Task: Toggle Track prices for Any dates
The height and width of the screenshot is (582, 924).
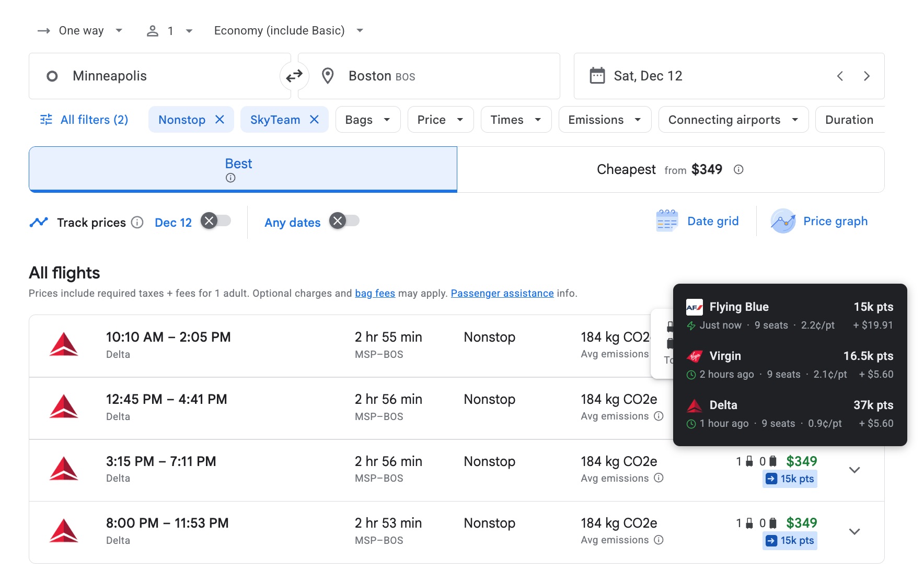Action: (344, 221)
